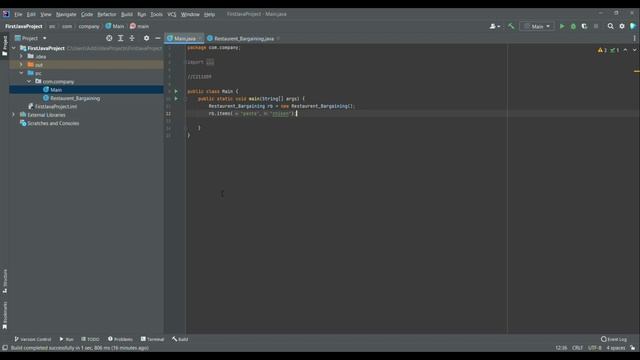Image resolution: width=640 pixels, height=360 pixels.
Task: Toggle the Project tool window side tab
Action: coord(4,46)
